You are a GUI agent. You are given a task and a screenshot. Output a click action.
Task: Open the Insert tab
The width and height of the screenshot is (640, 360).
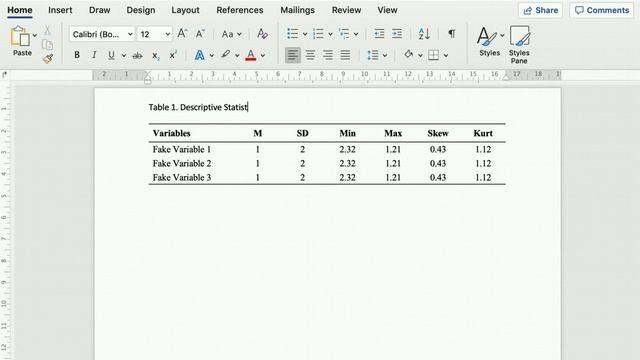(x=60, y=10)
